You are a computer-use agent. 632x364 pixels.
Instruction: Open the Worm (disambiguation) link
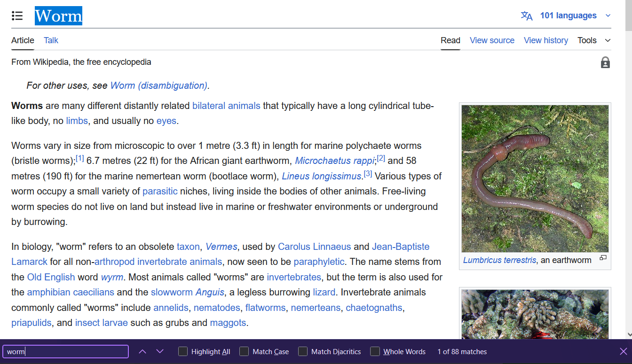158,85
